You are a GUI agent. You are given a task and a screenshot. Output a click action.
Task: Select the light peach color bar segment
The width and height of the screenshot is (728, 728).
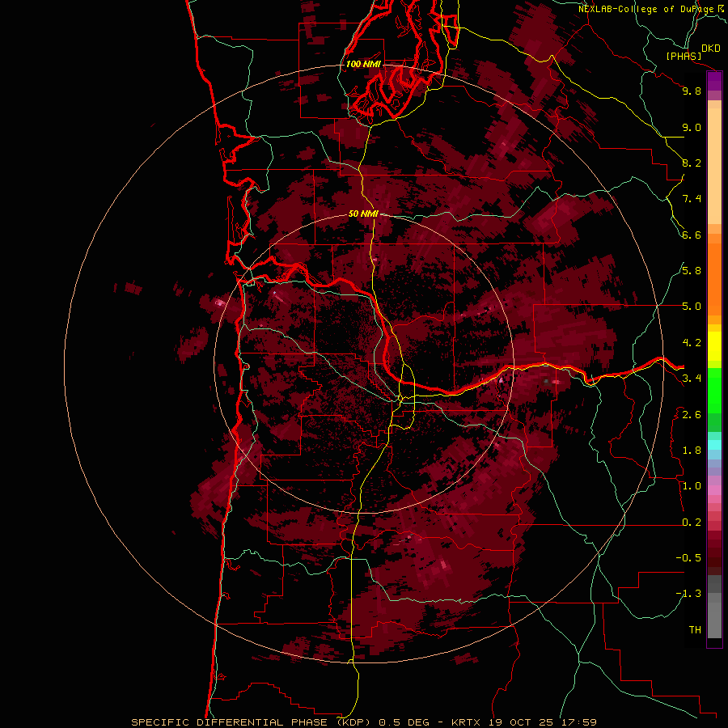coord(714,166)
